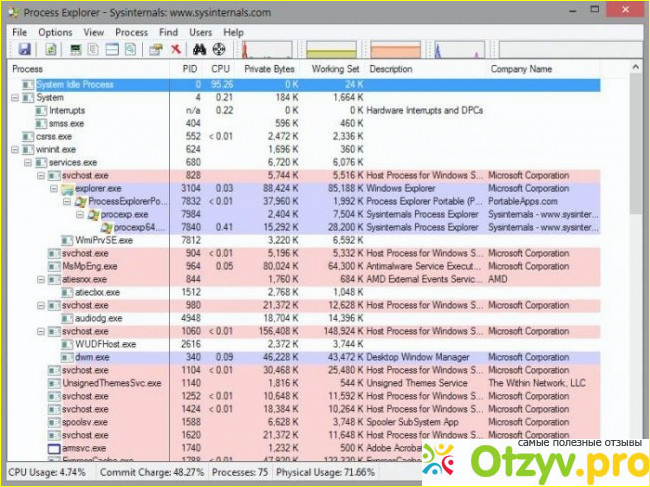Click the crosshair Find Window's Process icon
This screenshot has width=650, height=487.
click(x=216, y=48)
